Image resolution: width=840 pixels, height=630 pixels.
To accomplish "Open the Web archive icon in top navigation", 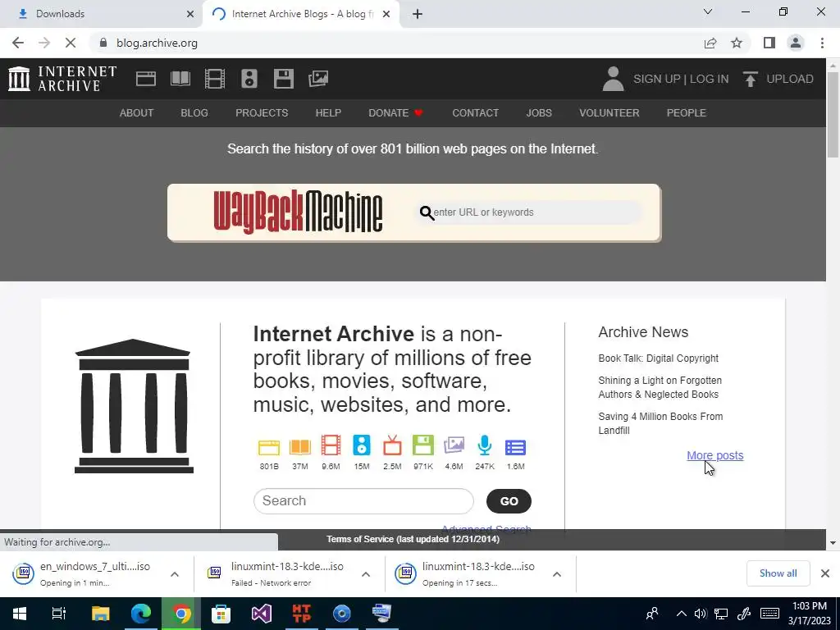I will pos(146,79).
